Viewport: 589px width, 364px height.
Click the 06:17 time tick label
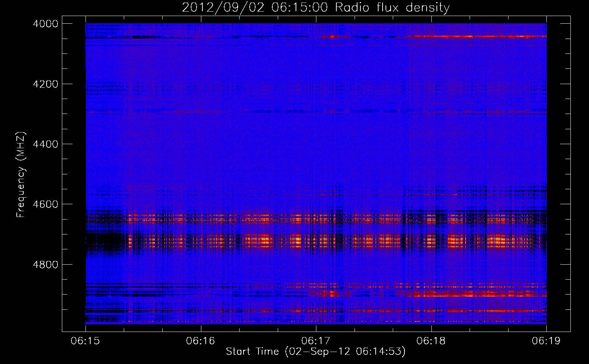316,341
